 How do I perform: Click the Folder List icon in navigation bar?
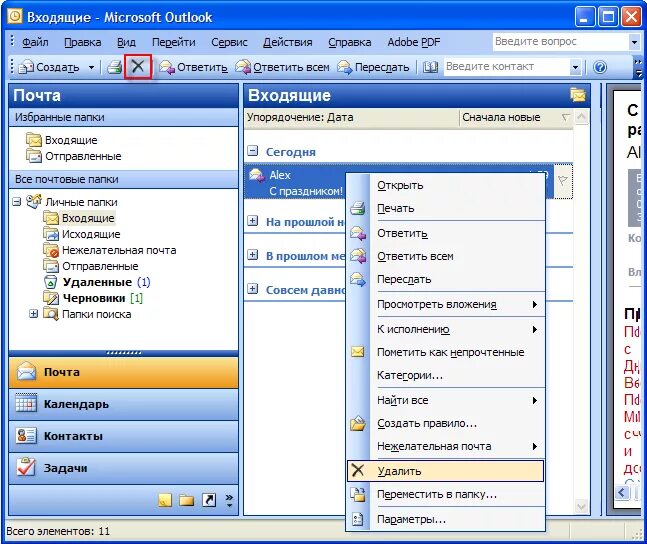187,500
